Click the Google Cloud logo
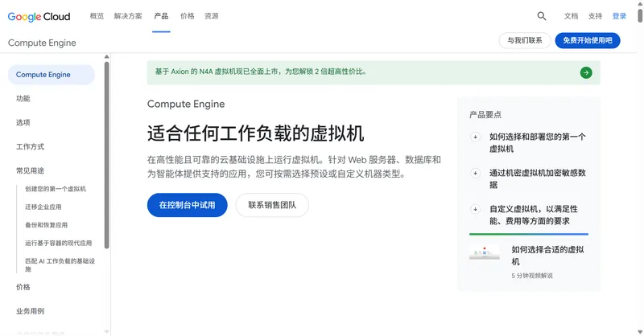The height and width of the screenshot is (336, 644). (x=39, y=16)
